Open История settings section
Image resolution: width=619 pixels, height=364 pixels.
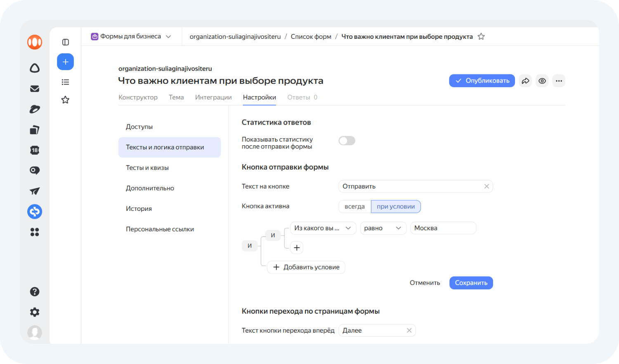click(x=170, y=209)
